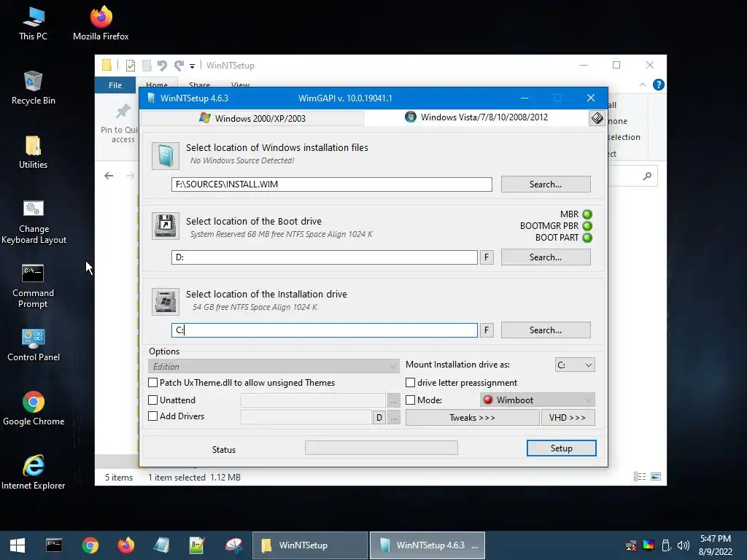This screenshot has width=747, height=560.
Task: Click the diamond icon beside Vista tab
Action: (x=597, y=118)
